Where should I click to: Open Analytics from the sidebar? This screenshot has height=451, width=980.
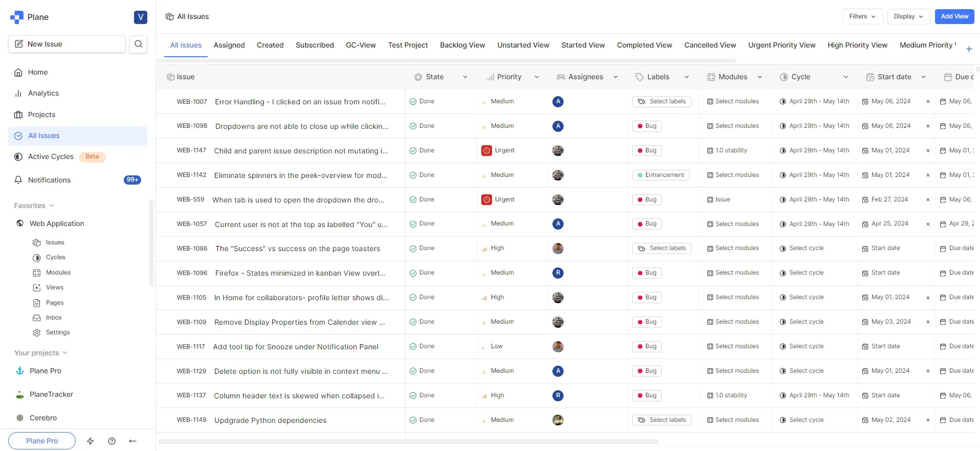(x=43, y=93)
